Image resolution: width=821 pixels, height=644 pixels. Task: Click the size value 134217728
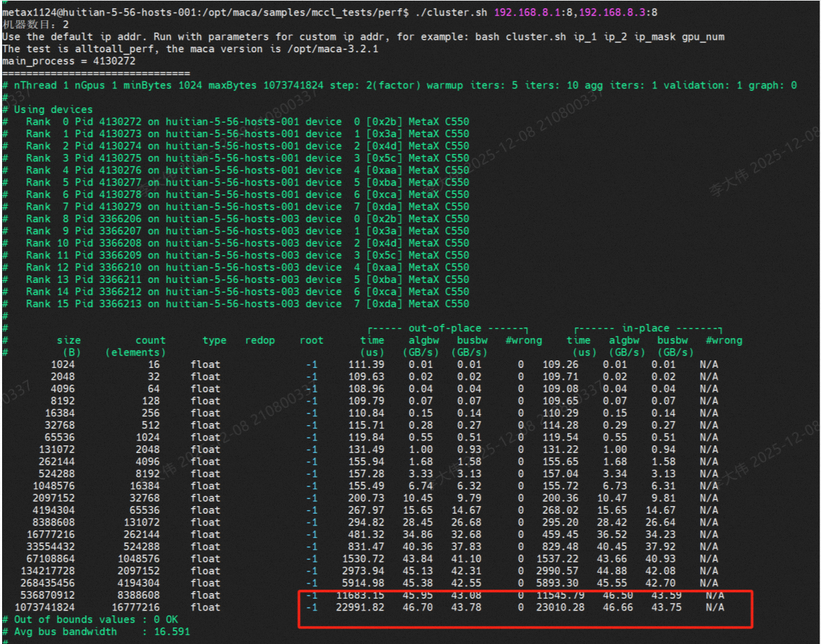(47, 571)
